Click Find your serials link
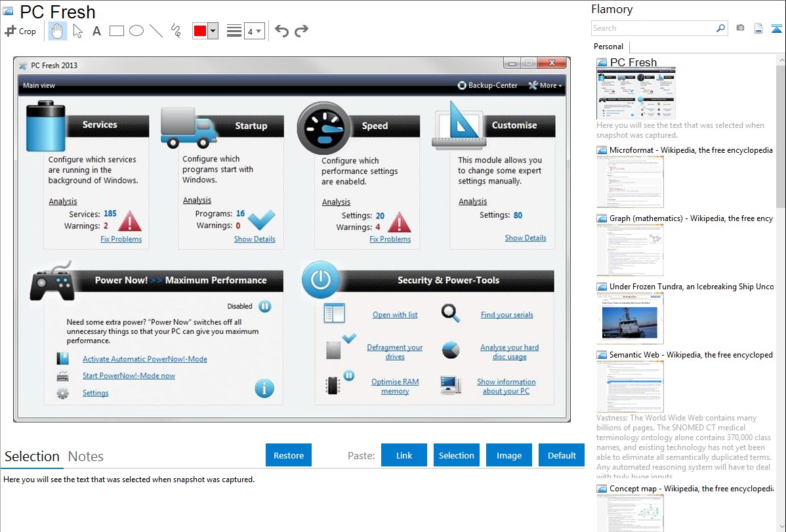This screenshot has width=786, height=532. 507,315
